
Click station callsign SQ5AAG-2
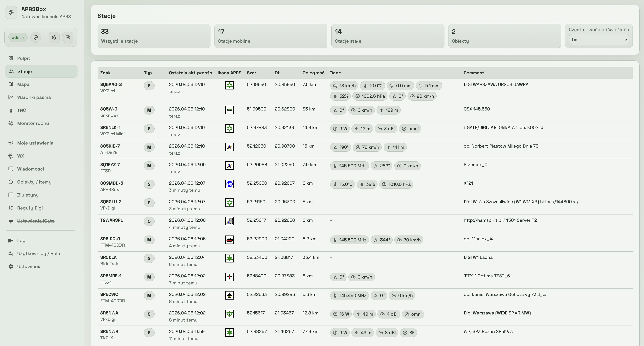pyautogui.click(x=111, y=84)
